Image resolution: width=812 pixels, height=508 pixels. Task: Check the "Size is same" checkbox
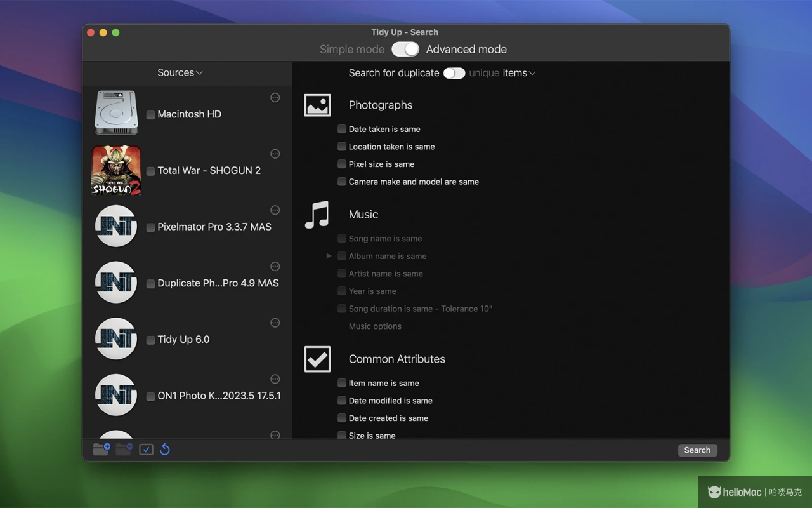342,436
